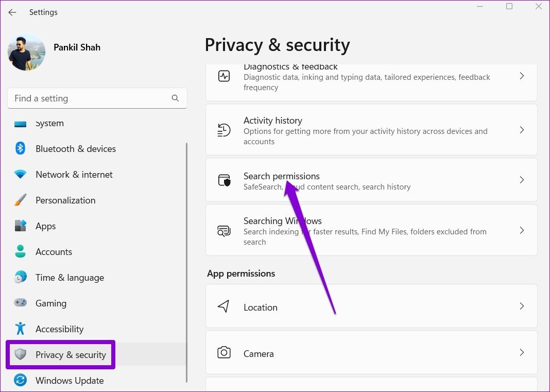
Task: Expand Searching Windows with its chevron
Action: point(522,231)
